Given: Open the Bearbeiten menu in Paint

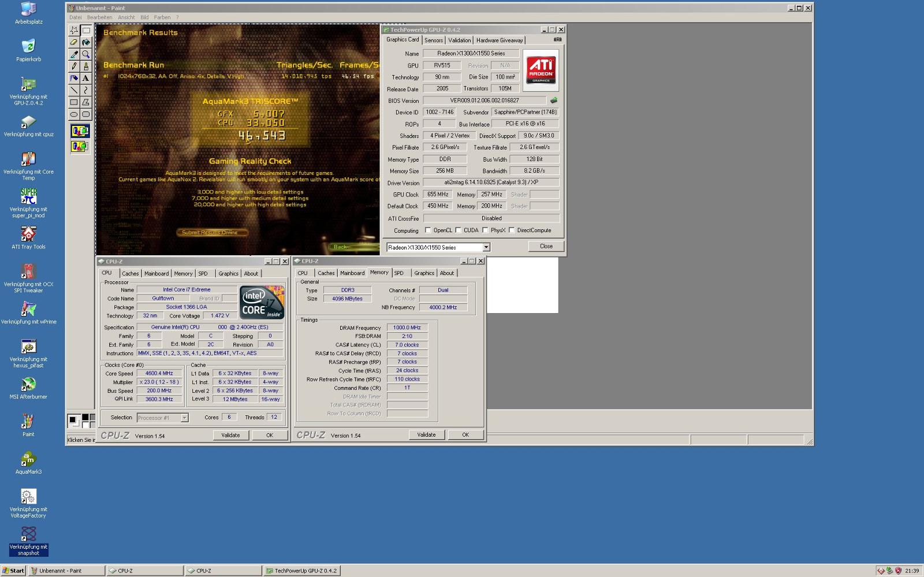Looking at the screenshot, I should [x=99, y=17].
